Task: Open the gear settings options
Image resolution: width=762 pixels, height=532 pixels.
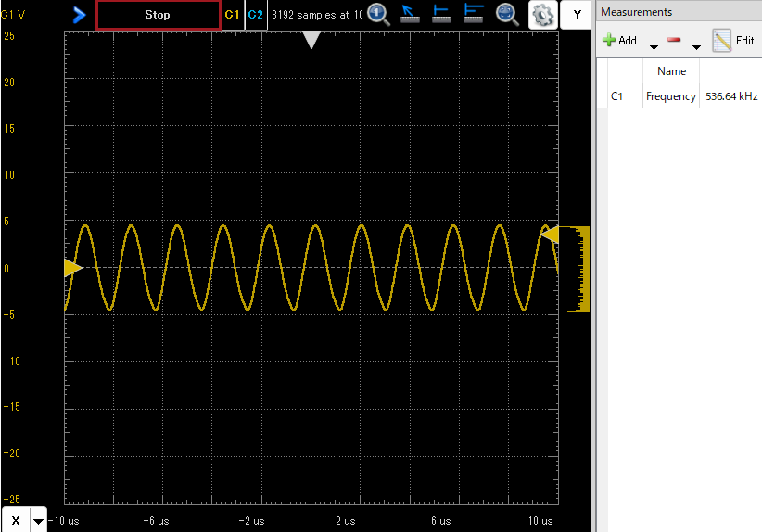Action: (543, 15)
